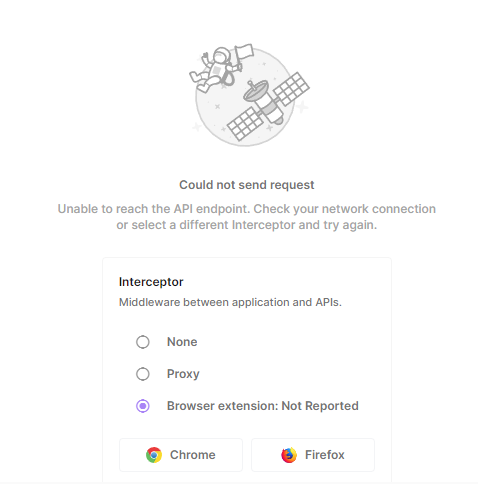The image size is (478, 502).
Task: Click the Firefox text on the extension button
Action: (x=325, y=455)
